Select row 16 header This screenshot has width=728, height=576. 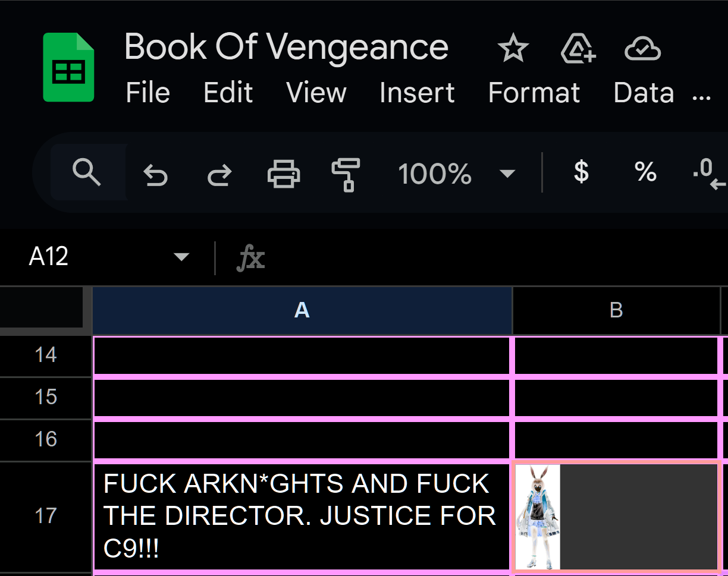[46, 439]
